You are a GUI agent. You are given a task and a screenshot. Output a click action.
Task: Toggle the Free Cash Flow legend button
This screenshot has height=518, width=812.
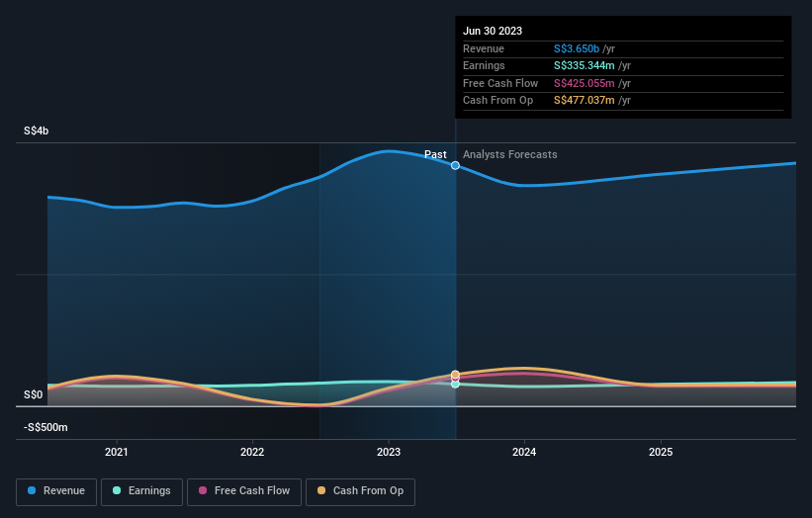tap(244, 491)
